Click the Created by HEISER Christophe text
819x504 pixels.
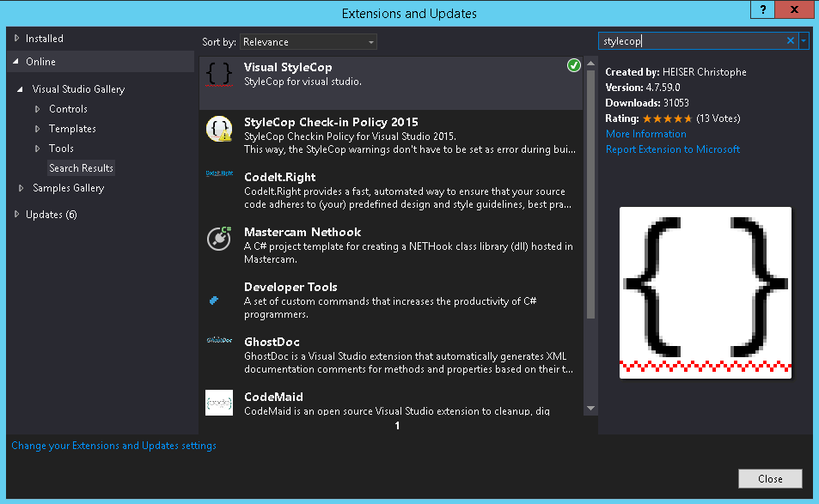(x=675, y=72)
